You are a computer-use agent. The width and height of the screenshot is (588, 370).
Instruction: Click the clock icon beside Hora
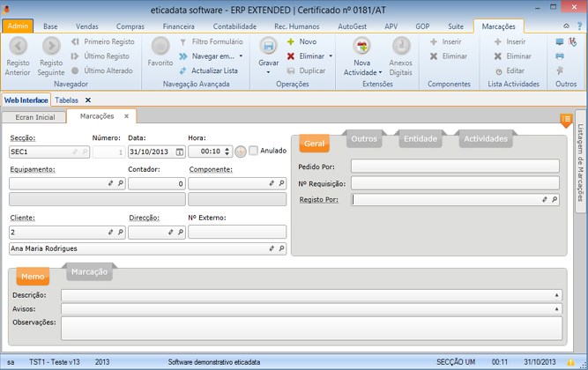[240, 152]
